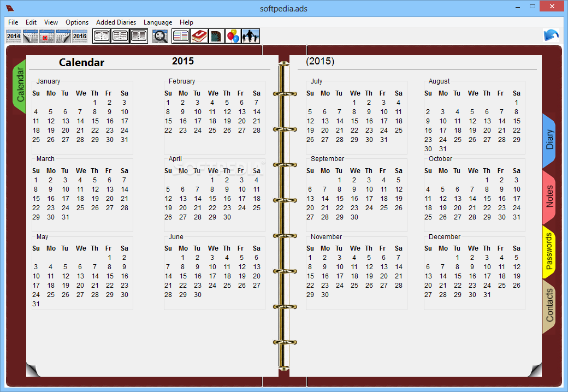The image size is (568, 392).
Task: Select February 14 in the calendar
Action: pyautogui.click(x=257, y=112)
